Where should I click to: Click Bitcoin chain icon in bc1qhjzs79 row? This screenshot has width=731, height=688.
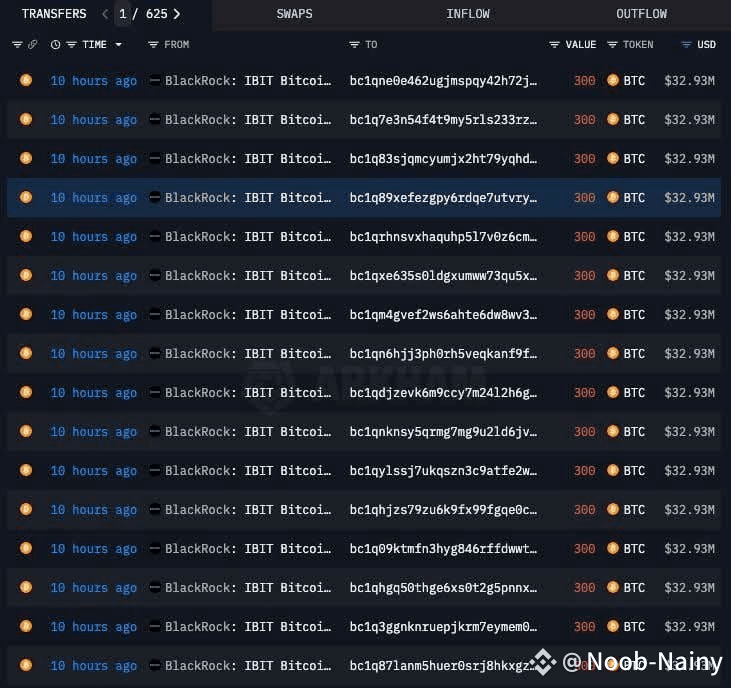click(x=26, y=509)
